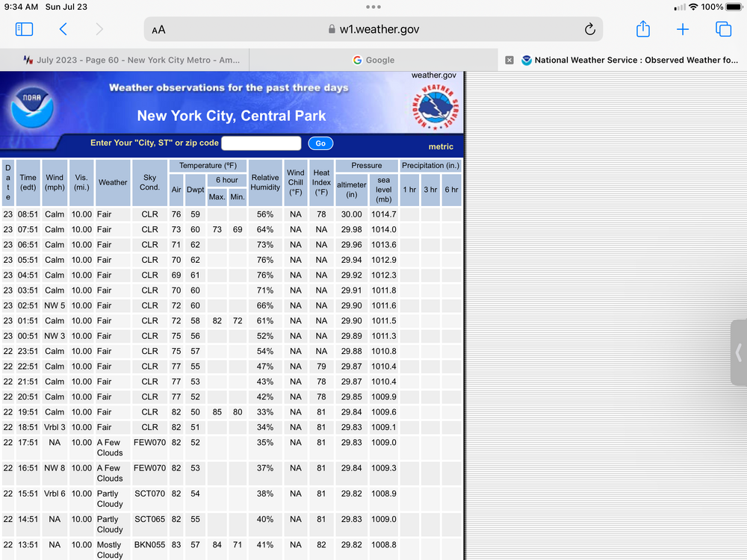Click the National Weather Service logo
The image size is (747, 560).
(x=435, y=107)
